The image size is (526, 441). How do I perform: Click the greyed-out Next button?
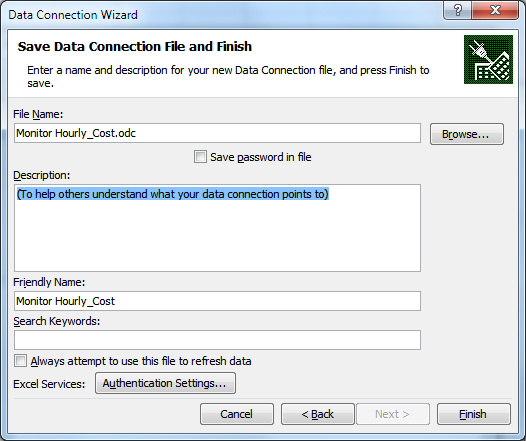pos(393,414)
